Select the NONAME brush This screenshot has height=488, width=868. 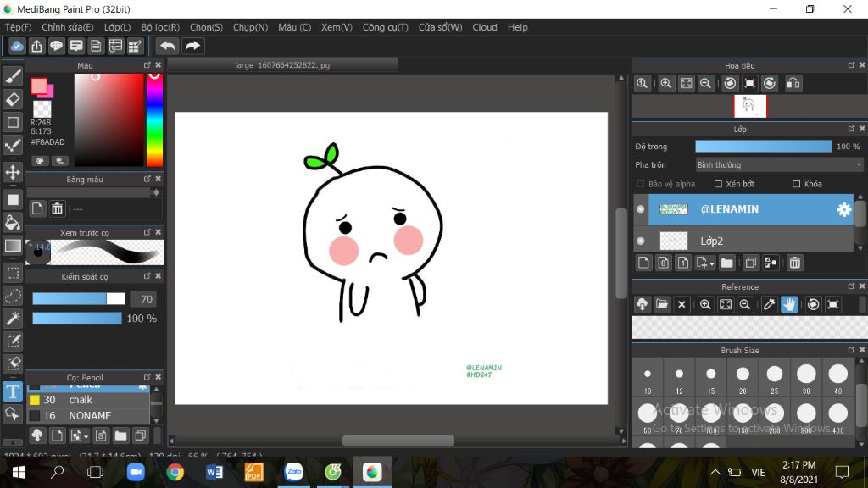(88, 415)
